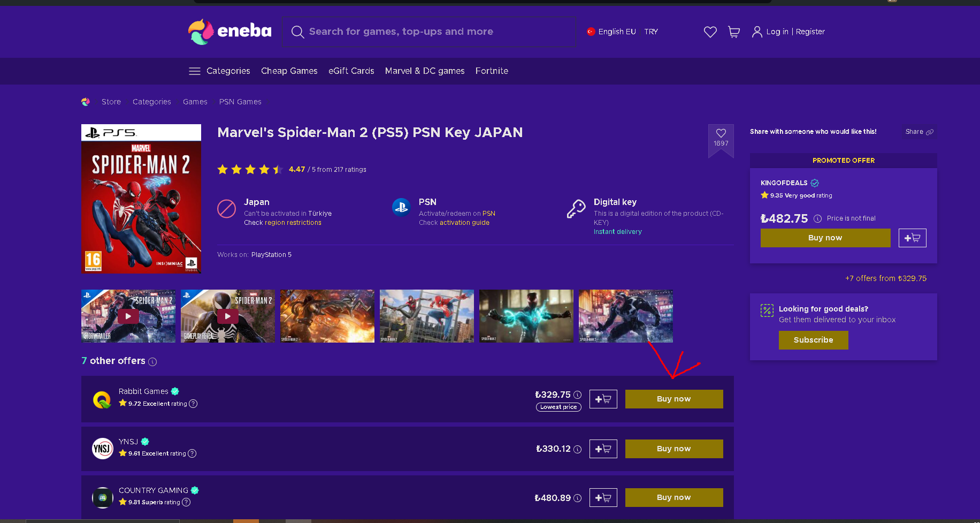Go to Games breadcrumb
Image resolution: width=980 pixels, height=523 pixels.
195,102
